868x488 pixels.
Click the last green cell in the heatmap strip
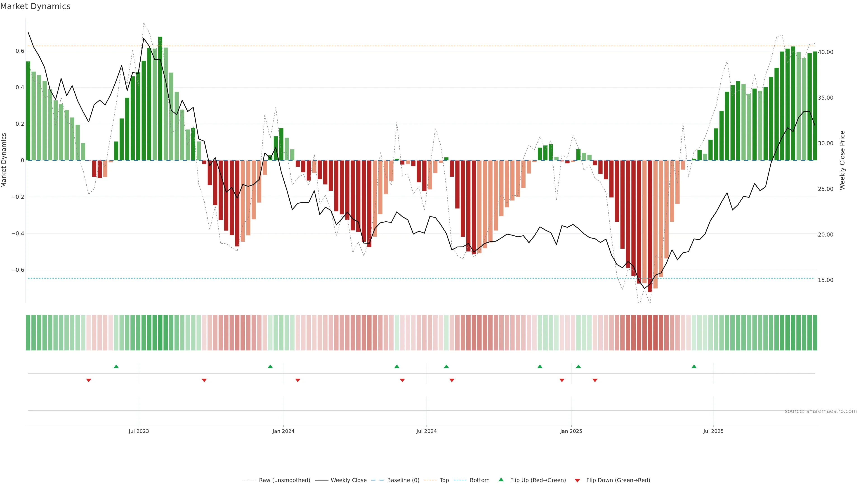coord(815,333)
